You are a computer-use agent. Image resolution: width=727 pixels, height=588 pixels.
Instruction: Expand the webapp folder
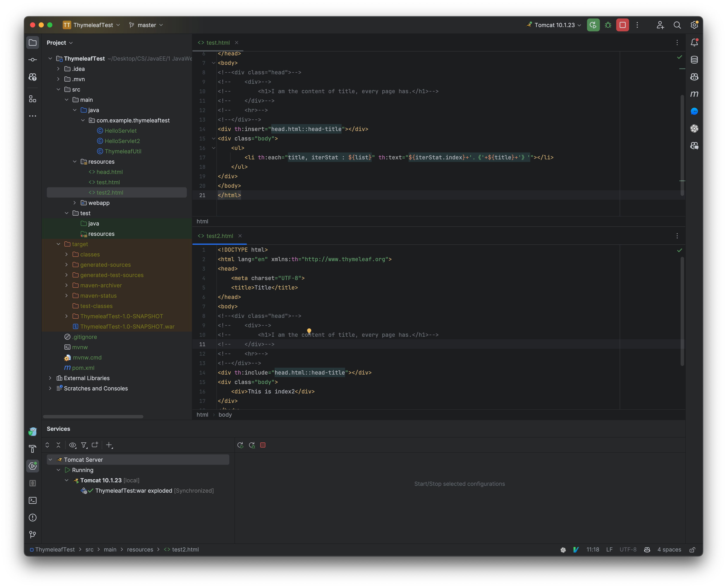(x=75, y=203)
